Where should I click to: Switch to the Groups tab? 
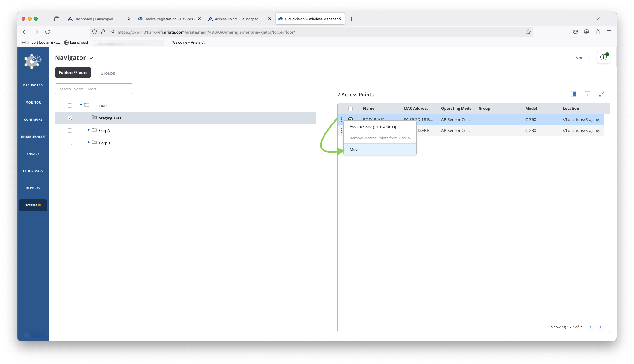107,73
